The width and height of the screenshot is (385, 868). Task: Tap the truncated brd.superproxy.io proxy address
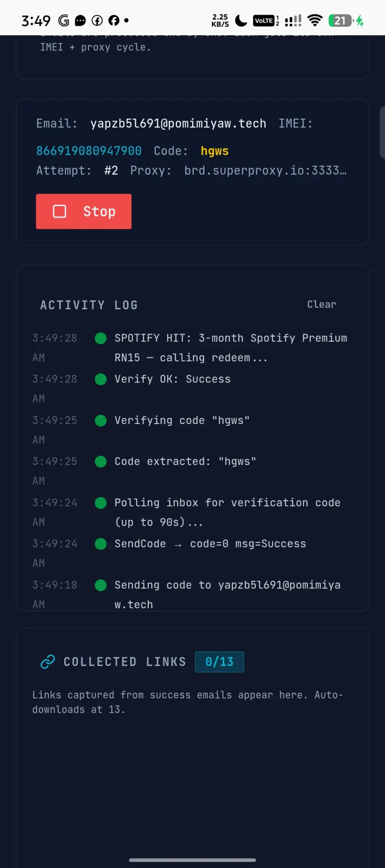pyautogui.click(x=265, y=170)
